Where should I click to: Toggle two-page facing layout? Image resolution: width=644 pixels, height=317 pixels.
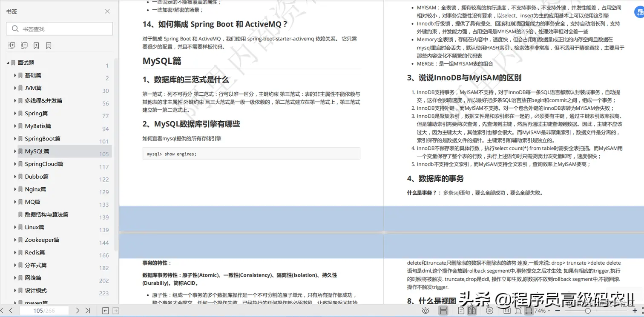472,311
